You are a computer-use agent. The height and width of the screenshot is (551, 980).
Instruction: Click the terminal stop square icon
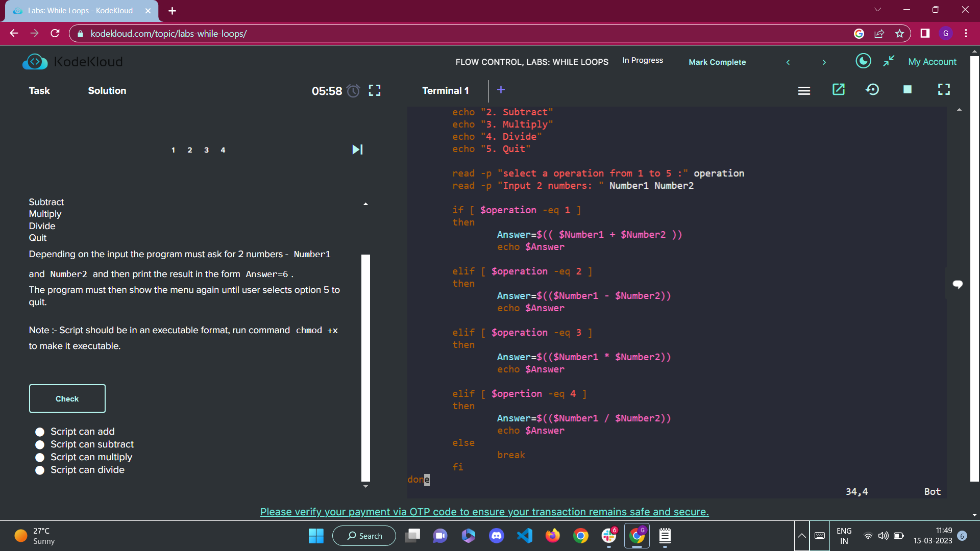tap(907, 90)
